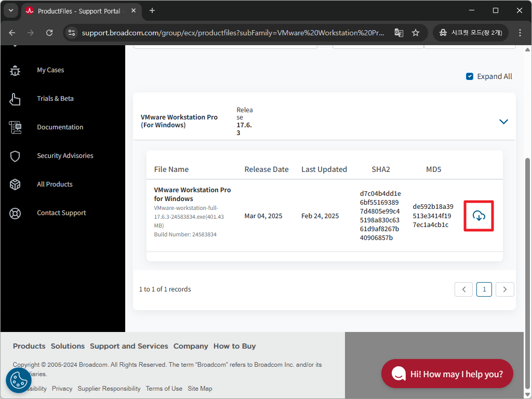Image resolution: width=532 pixels, height=399 pixels.
Task: Open Trials & Beta in sidebar
Action: pos(55,98)
